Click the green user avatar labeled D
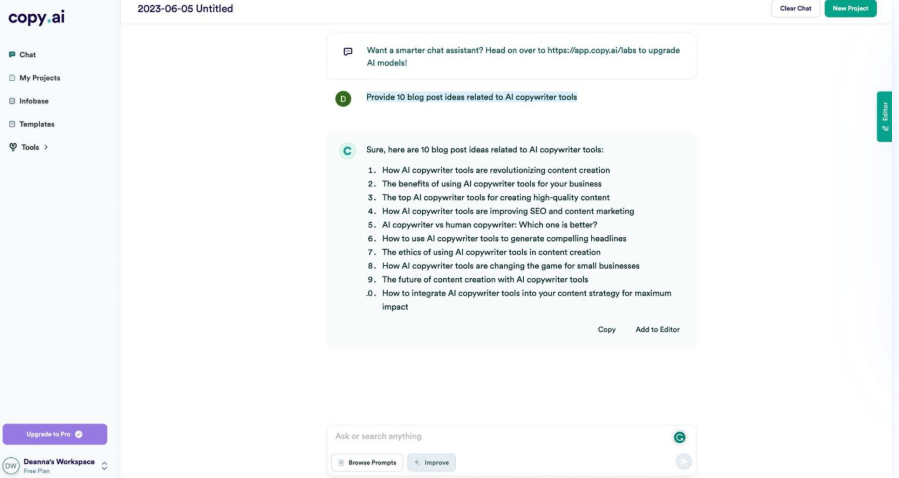This screenshot has height=478, width=899. [x=344, y=98]
